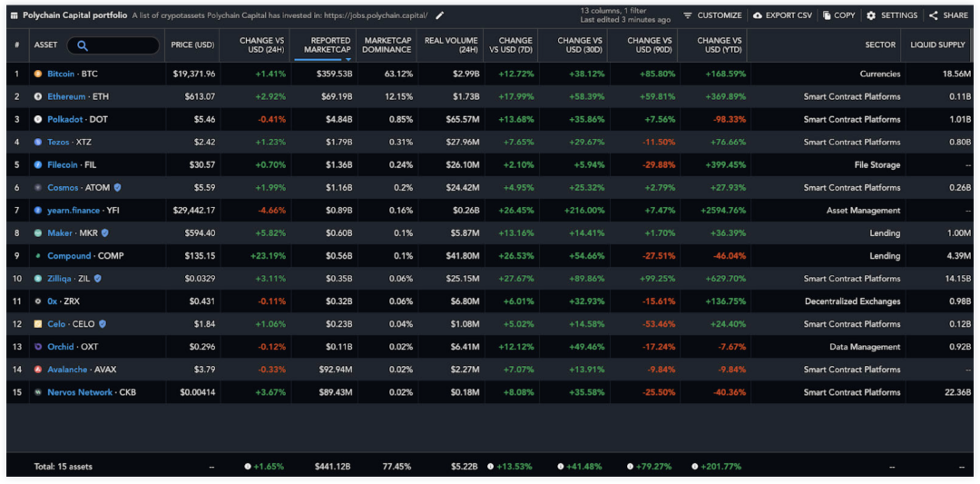Click the Celo yellow logo icon
The image size is (980, 484).
pos(38,324)
